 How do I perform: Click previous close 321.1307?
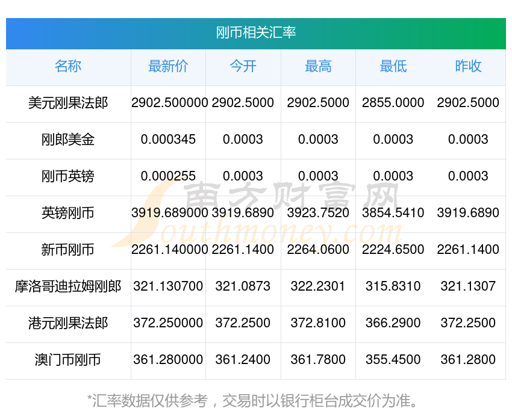coord(468,286)
